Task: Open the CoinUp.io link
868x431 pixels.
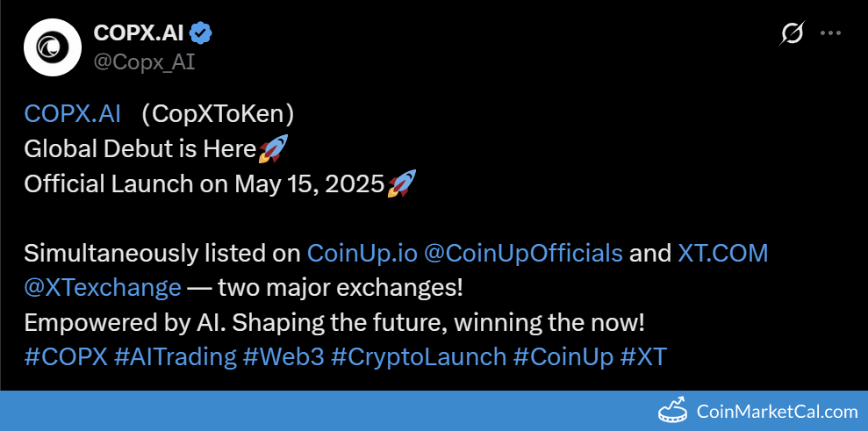Action: 362,254
